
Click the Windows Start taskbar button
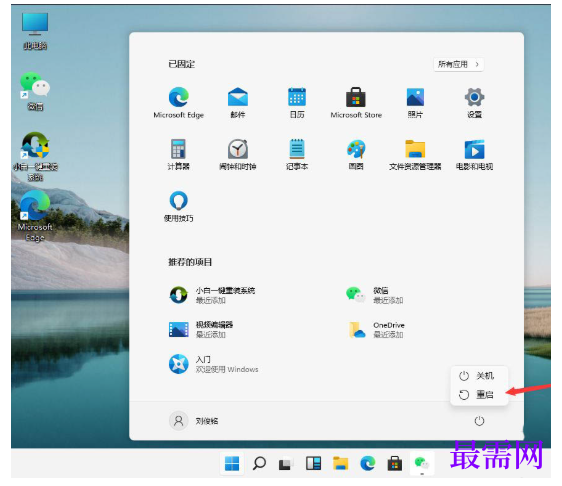click(x=232, y=463)
